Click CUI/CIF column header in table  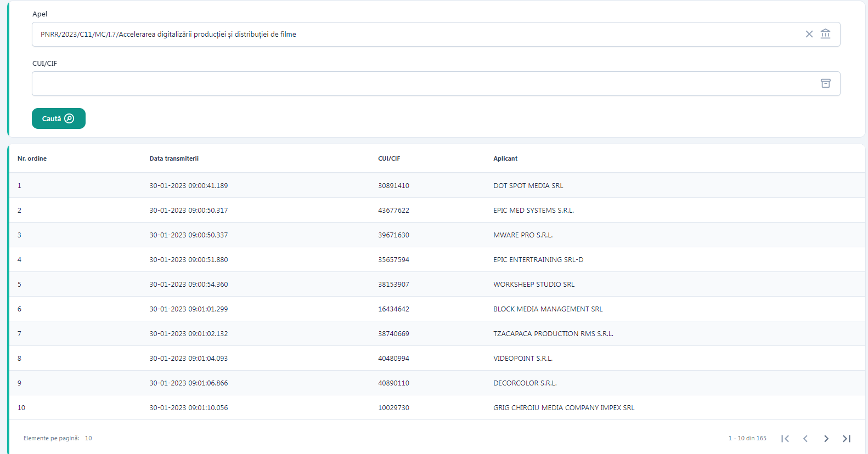coord(389,158)
